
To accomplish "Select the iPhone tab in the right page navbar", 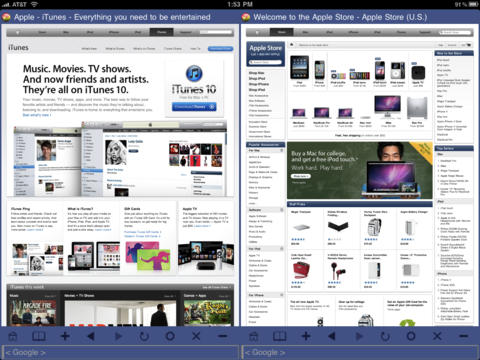I will point(353,32).
